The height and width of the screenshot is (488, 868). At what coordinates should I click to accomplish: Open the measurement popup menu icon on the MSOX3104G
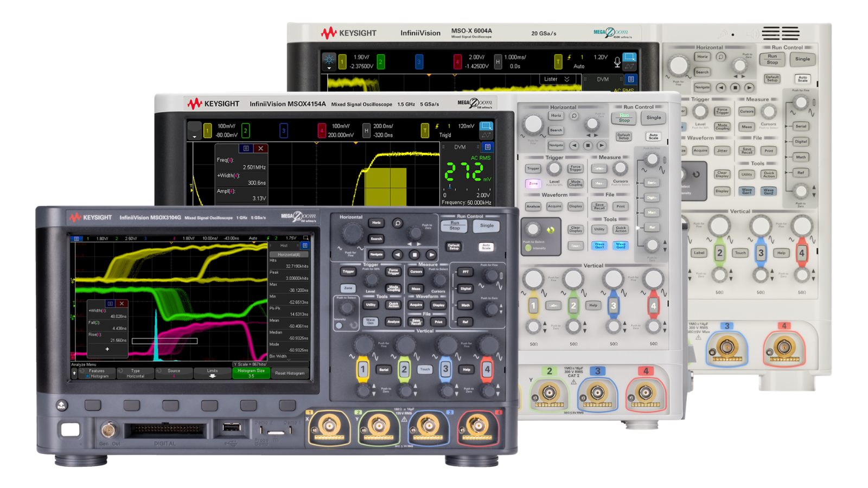pyautogui.click(x=110, y=304)
